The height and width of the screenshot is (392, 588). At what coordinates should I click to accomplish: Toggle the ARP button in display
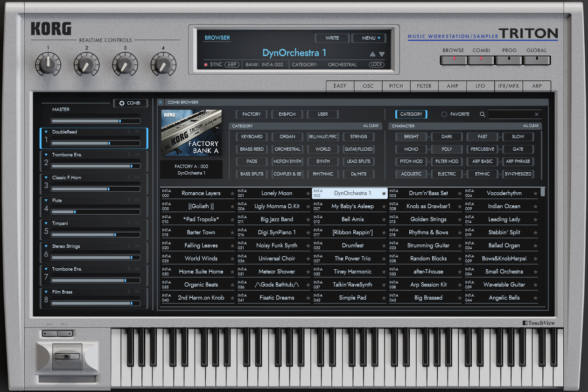click(232, 64)
